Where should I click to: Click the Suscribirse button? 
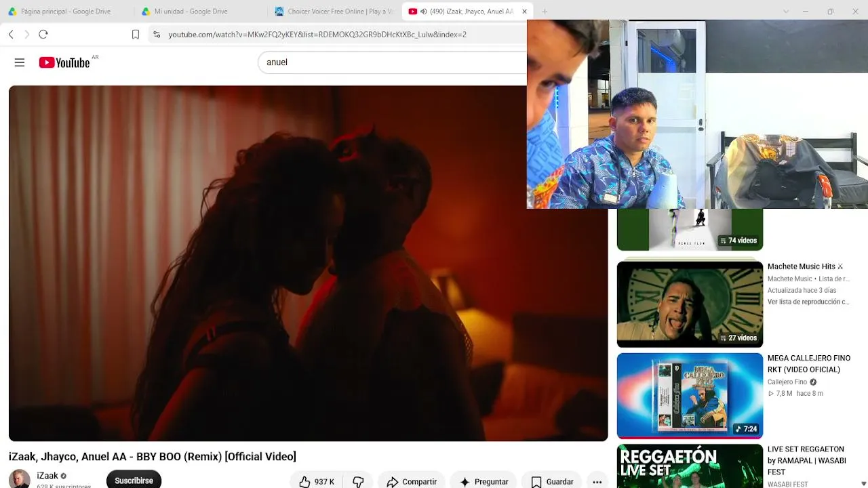pos(134,480)
